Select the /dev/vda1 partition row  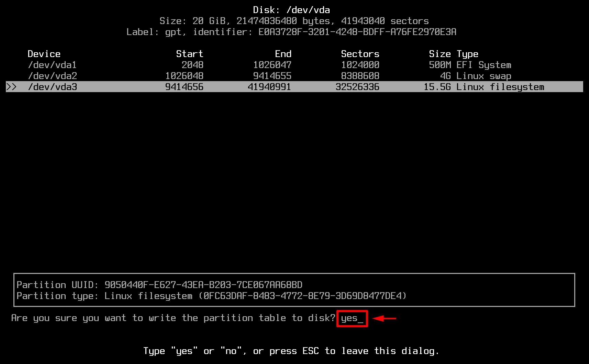pyautogui.click(x=294, y=65)
